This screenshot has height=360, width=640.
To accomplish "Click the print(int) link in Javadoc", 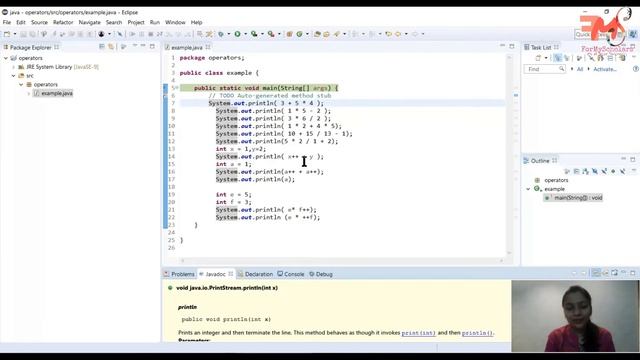I will coord(418,333).
